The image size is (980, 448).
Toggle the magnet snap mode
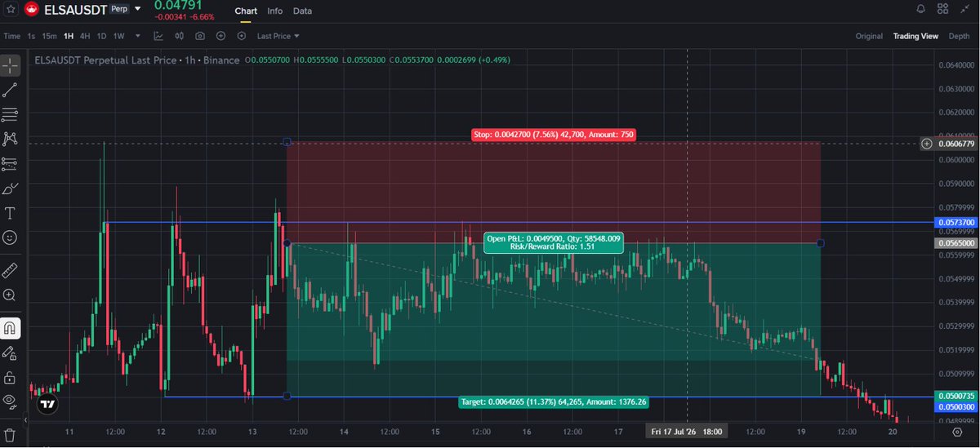[10, 329]
